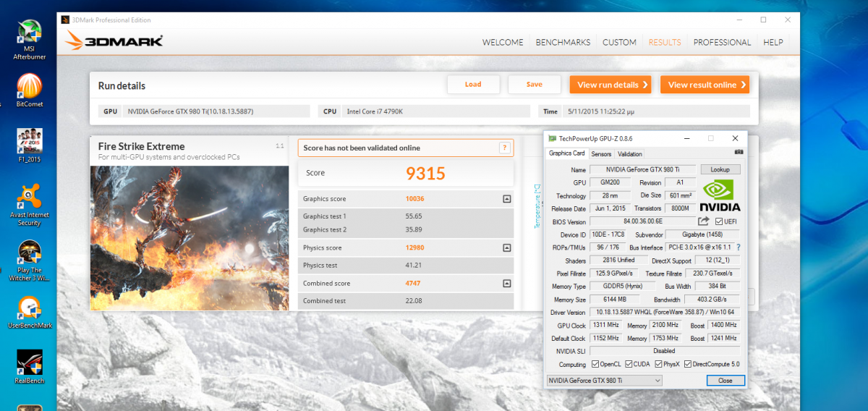Click the GPU-Z title bar app icon
This screenshot has height=411, width=868.
[552, 138]
